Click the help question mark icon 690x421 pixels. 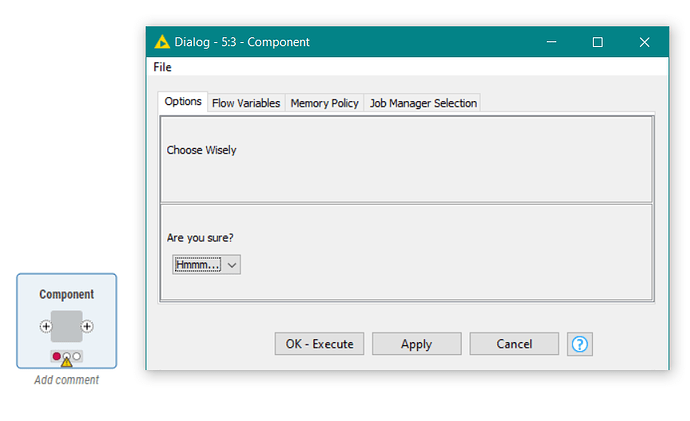point(580,344)
